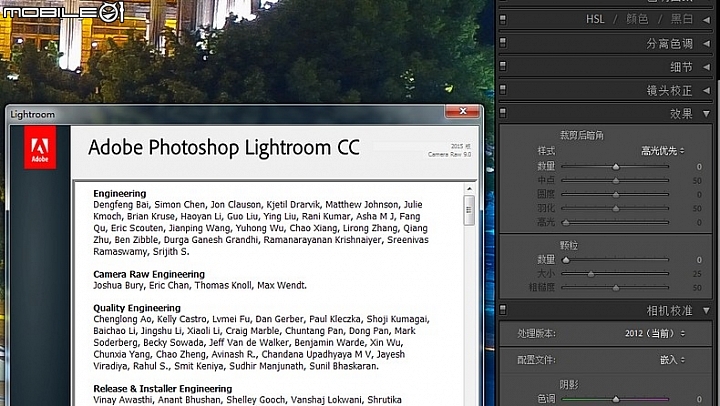Expand the 镜头校正 panel triangle
The height and width of the screenshot is (406, 720).
pos(706,90)
